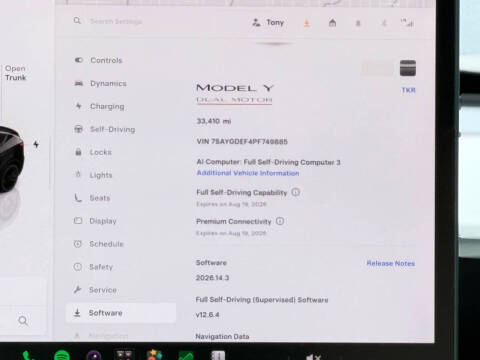Open Charging with the lightning bolt icon
This screenshot has width=480, height=360.
tap(99, 106)
